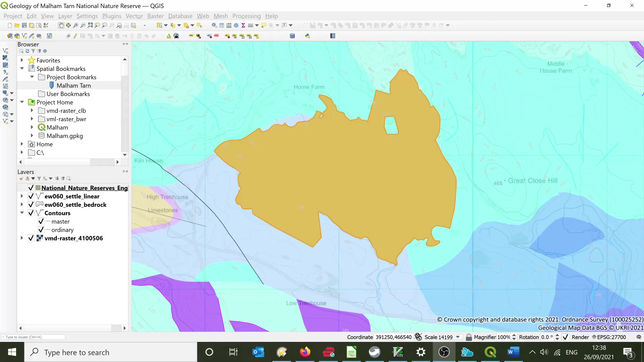
Task: Open the Vector menu
Action: coord(134,16)
